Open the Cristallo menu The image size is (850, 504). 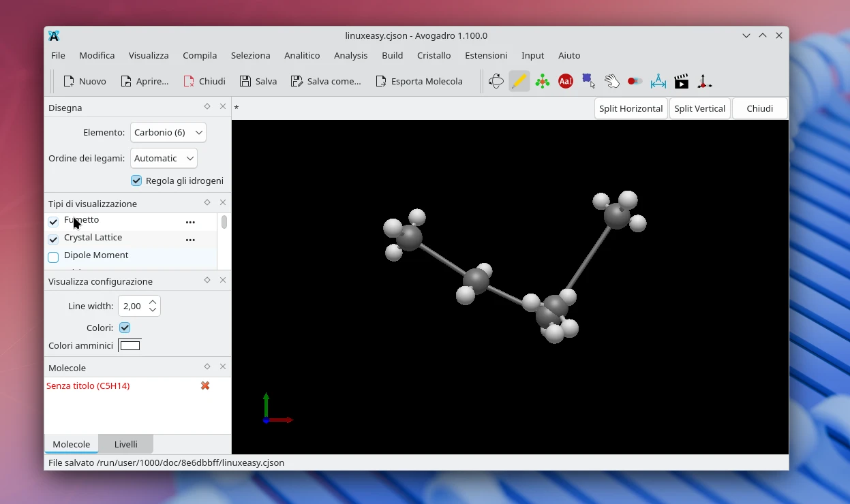[434, 55]
